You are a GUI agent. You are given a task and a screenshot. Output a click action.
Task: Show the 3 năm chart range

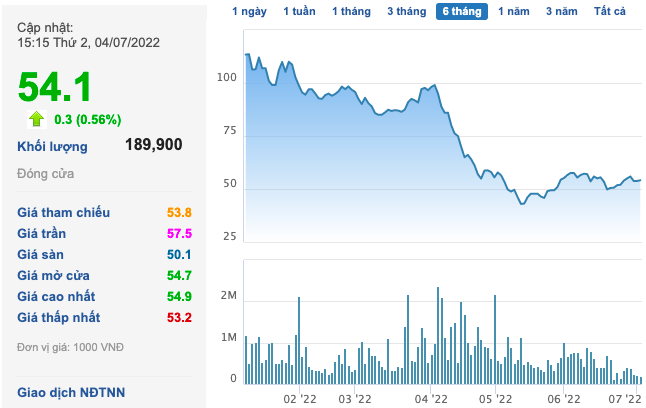[x=562, y=12]
